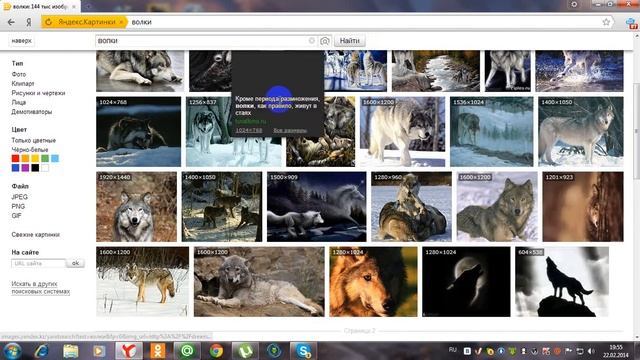Pick the yellow color swatch

(35, 158)
